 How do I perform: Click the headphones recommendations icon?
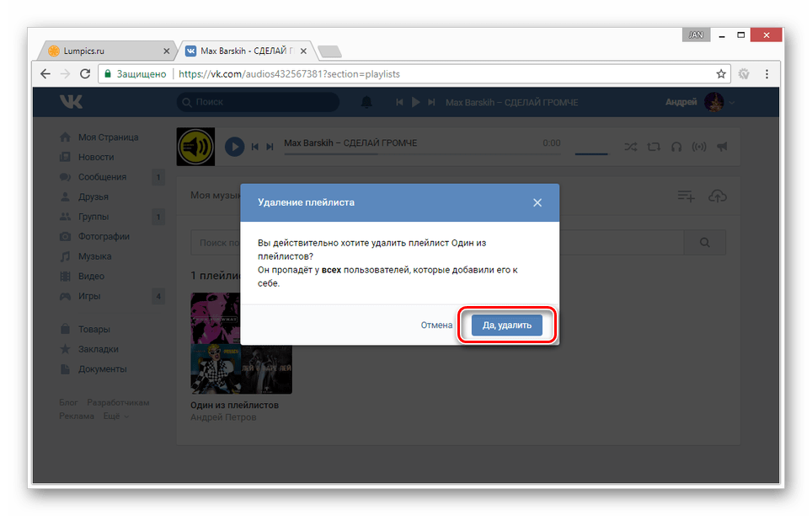[676, 147]
